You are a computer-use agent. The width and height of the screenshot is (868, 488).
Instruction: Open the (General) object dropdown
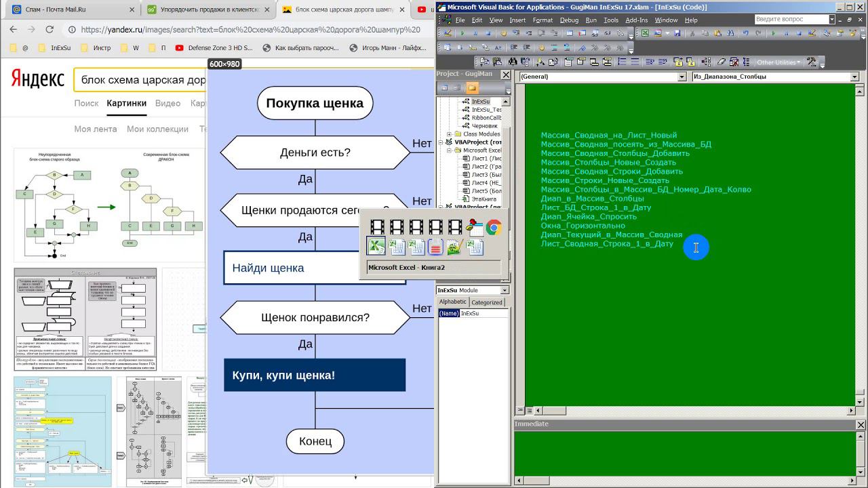[x=682, y=77]
